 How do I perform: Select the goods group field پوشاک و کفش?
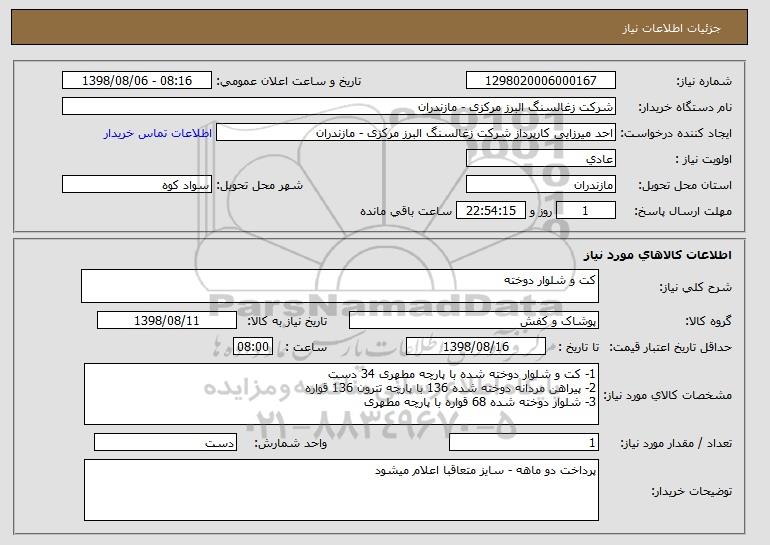[x=474, y=321]
